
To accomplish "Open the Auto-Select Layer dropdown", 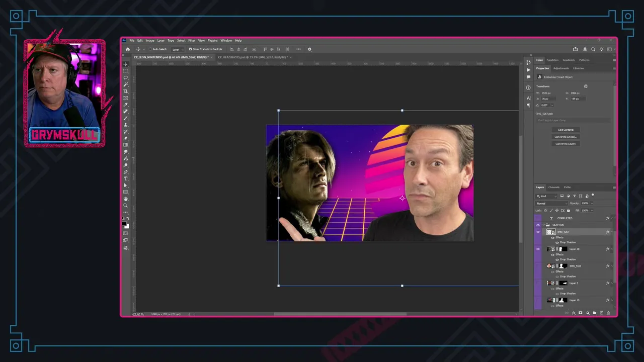I will click(x=177, y=49).
